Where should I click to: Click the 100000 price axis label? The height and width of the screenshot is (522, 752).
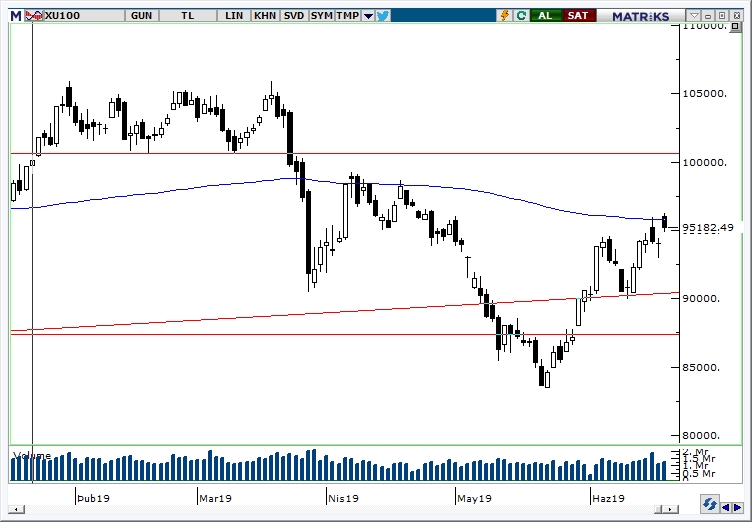point(705,163)
